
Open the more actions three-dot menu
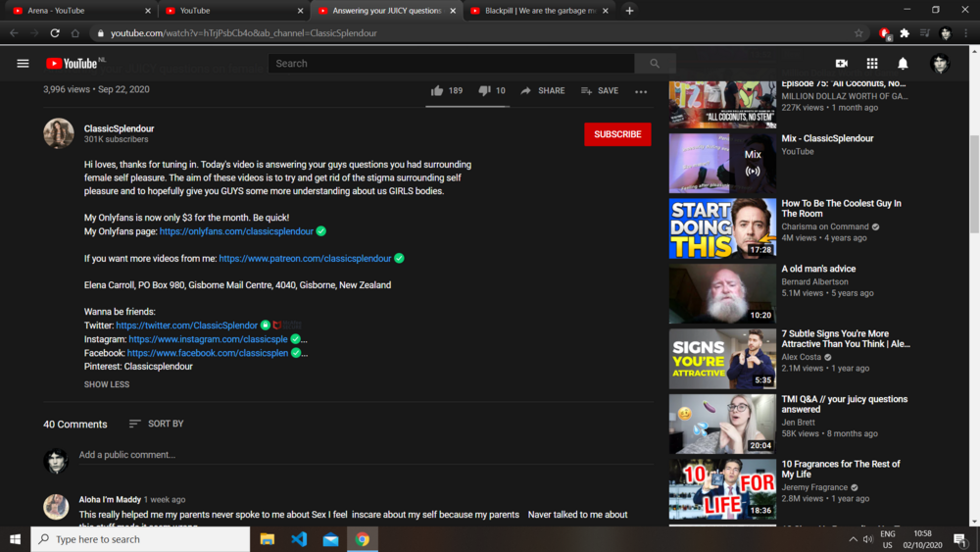641,91
